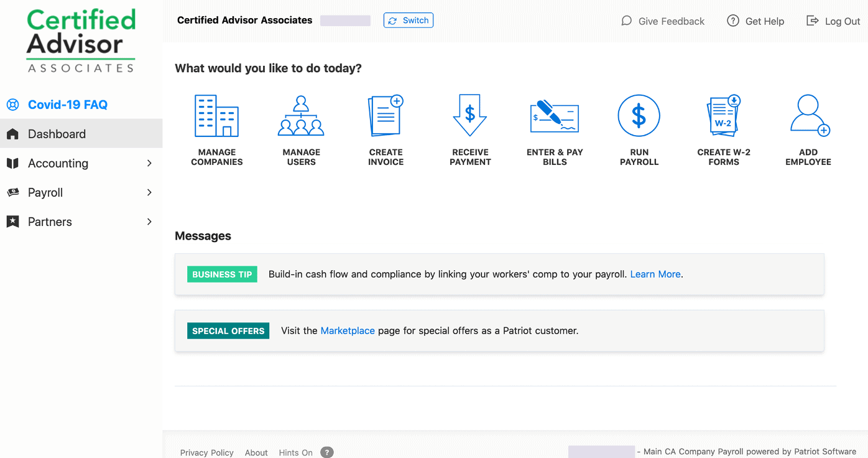Screen dimensions: 868x458
Task: Click the Dashboard home icon
Action: click(12, 134)
